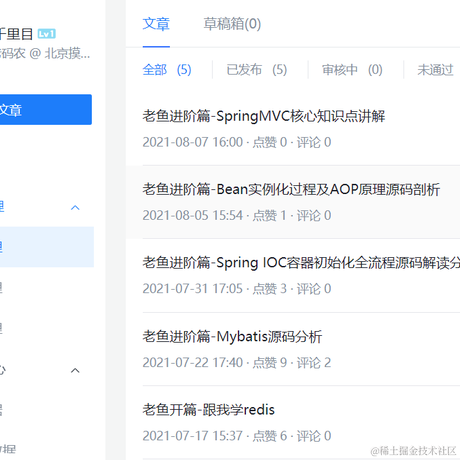The image size is (460, 460).
Task: Click the Lv1 level badge
Action: click(47, 34)
